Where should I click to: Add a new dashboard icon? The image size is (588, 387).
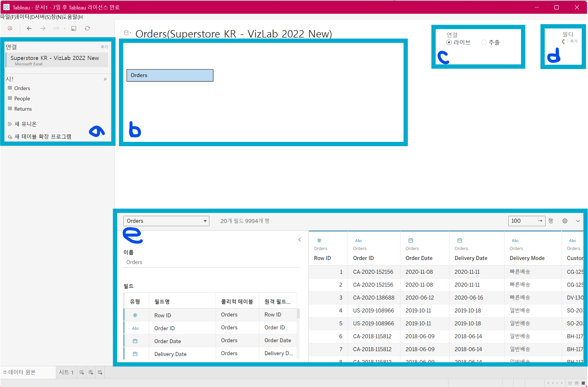[x=91, y=372]
